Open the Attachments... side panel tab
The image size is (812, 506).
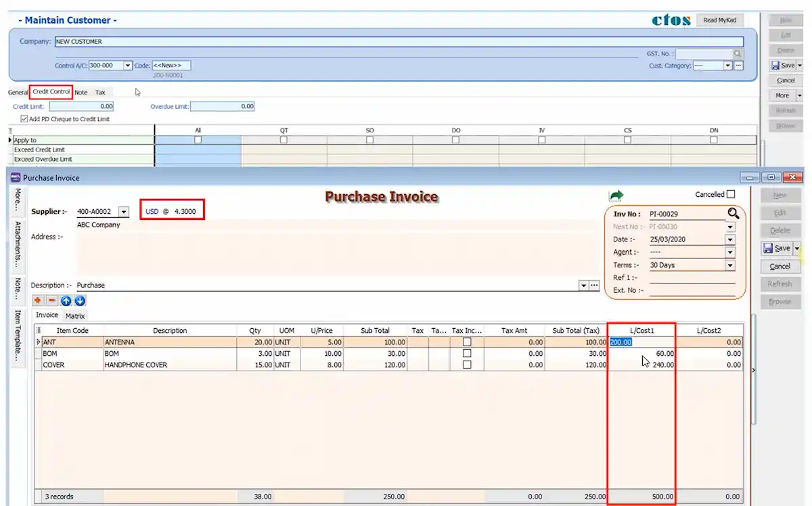click(x=18, y=244)
